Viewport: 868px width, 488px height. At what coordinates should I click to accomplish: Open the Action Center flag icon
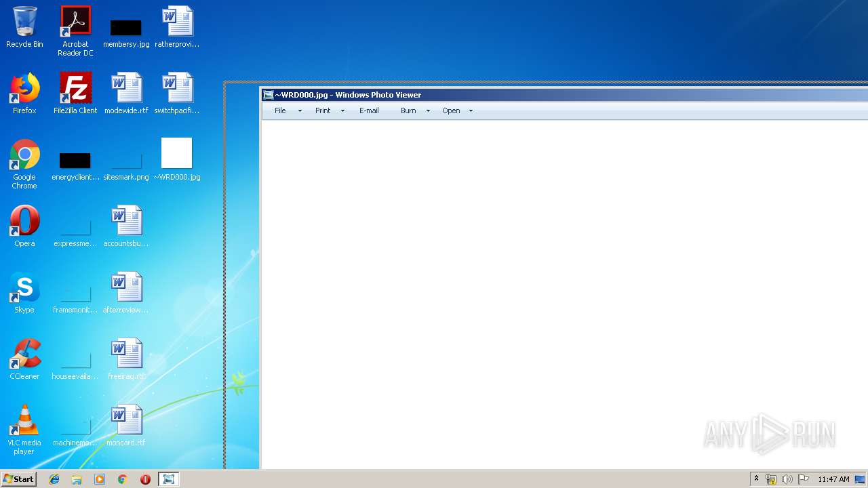[804, 479]
